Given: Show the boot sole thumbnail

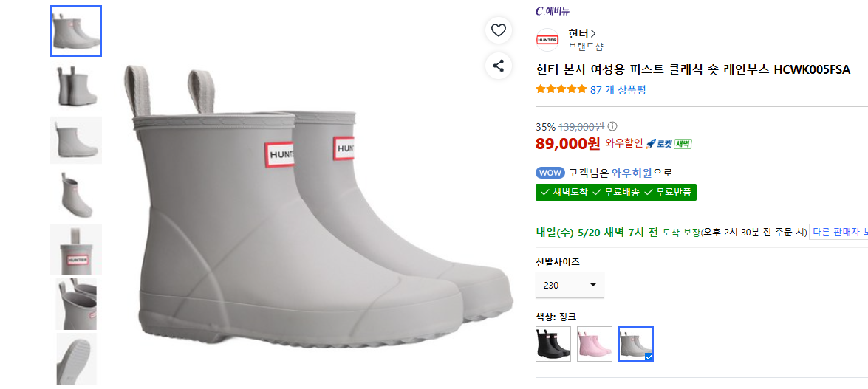Looking at the screenshot, I should point(76,359).
